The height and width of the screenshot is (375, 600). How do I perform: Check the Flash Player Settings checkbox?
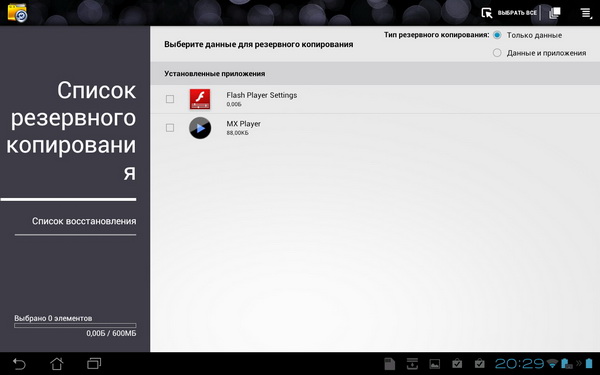tap(170, 99)
